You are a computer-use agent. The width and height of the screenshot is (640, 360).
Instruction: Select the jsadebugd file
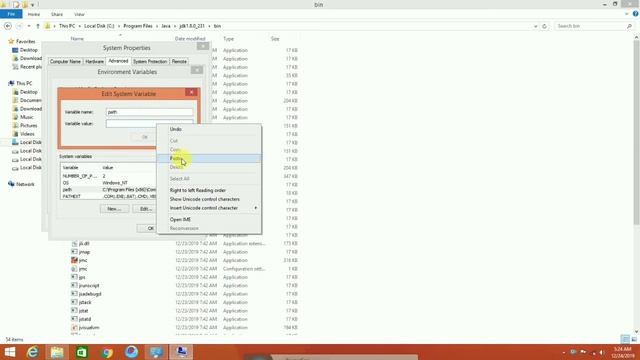[90, 294]
